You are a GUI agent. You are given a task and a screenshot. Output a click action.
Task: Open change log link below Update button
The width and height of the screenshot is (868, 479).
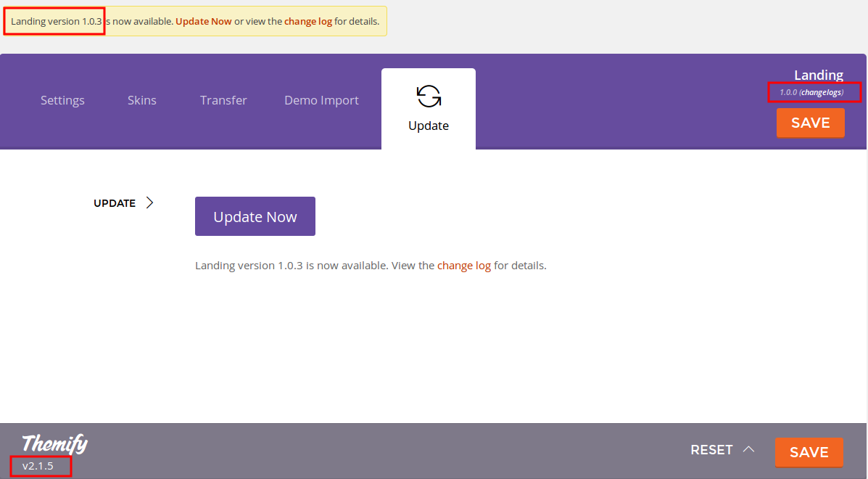[464, 266]
